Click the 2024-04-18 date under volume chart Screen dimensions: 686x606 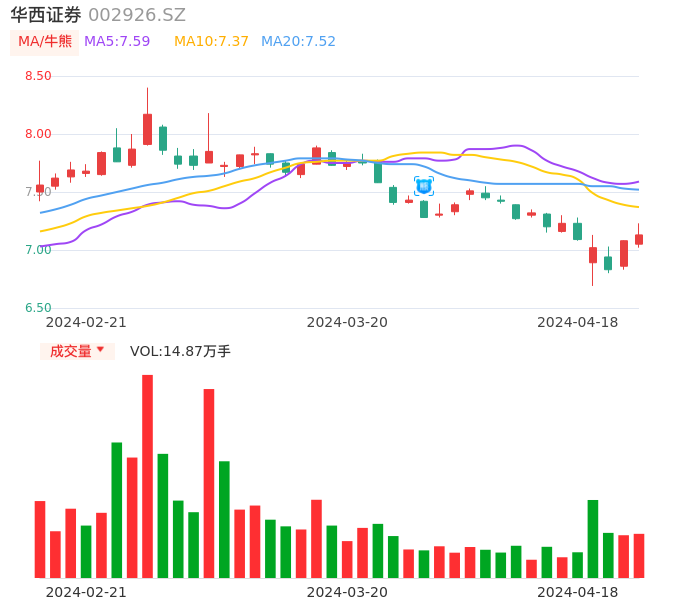[x=578, y=592]
